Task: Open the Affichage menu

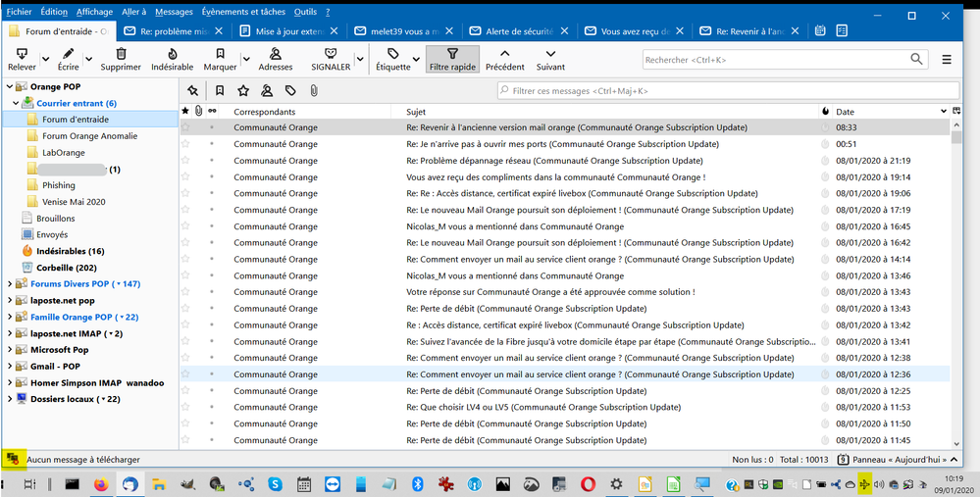Action: (95, 12)
